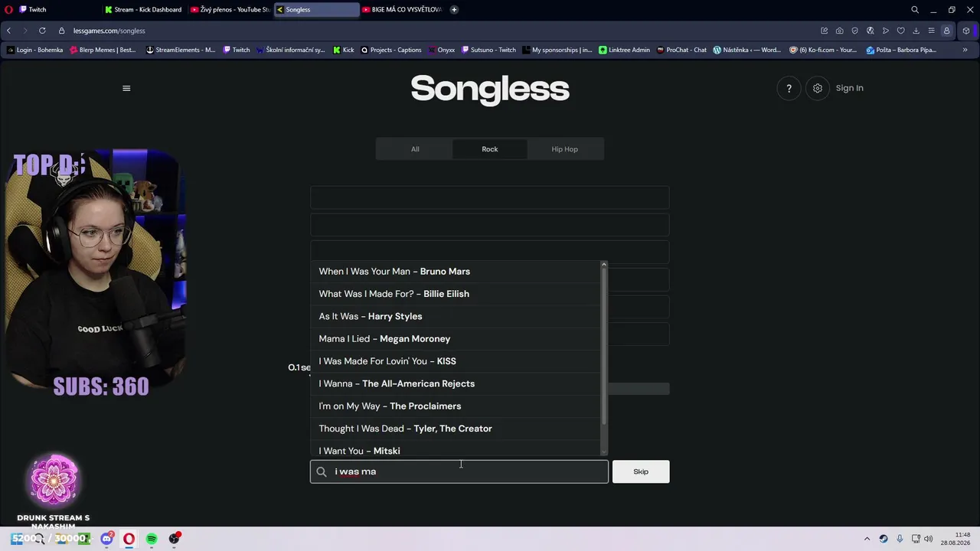This screenshot has height=551, width=980.
Task: Click the Sign In link
Action: (x=849, y=88)
